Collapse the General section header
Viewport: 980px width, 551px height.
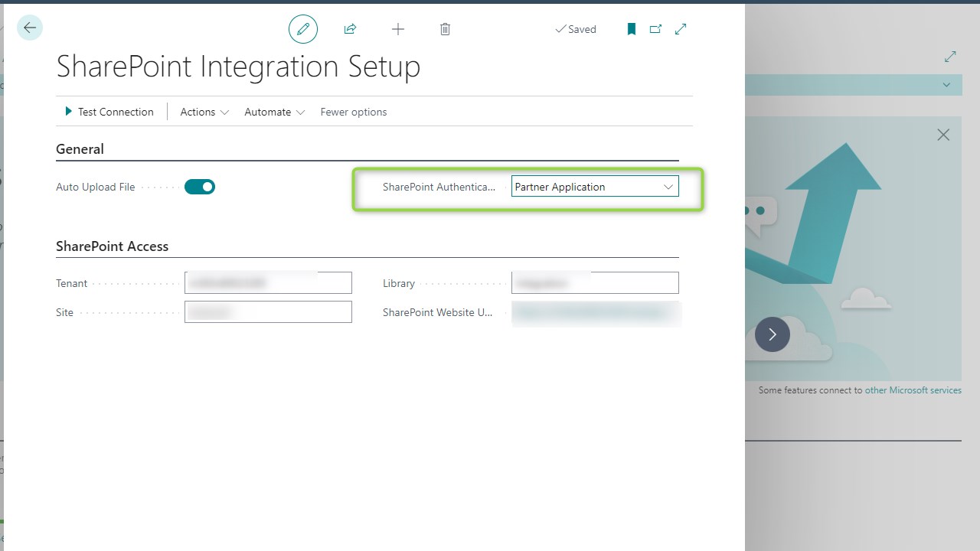[x=80, y=149]
